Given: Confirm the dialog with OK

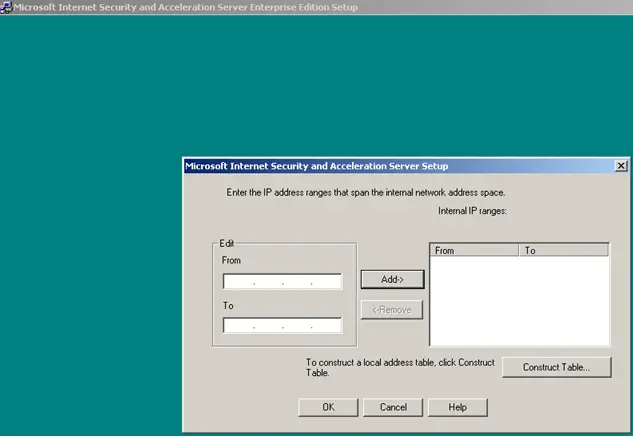Looking at the screenshot, I should point(328,407).
